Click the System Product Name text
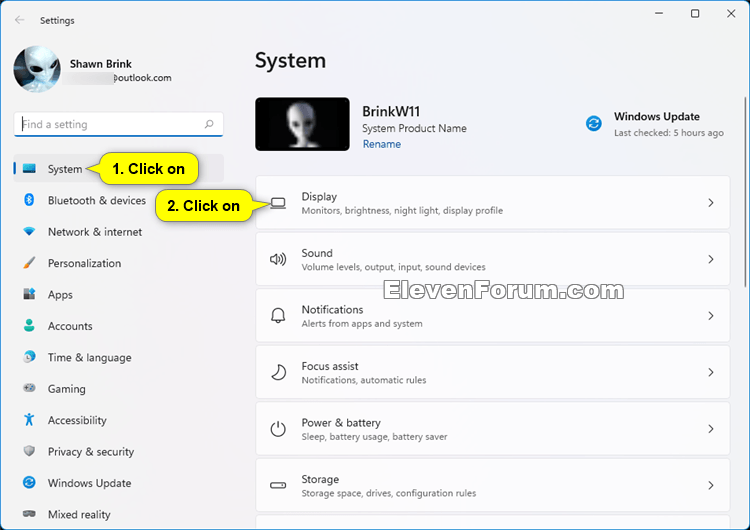The image size is (750, 530). point(414,128)
